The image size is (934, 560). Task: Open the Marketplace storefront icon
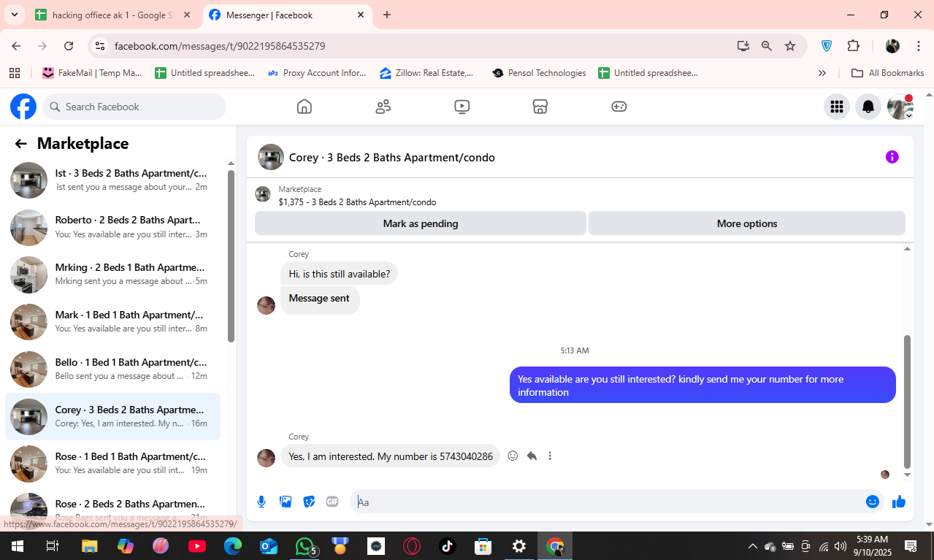pos(540,107)
